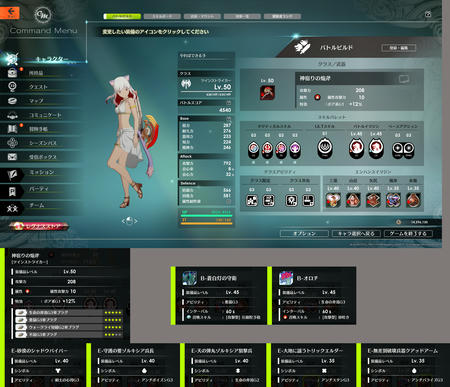Click the fourth class ability icon
This screenshot has width=450, height=387.
click(308, 200)
